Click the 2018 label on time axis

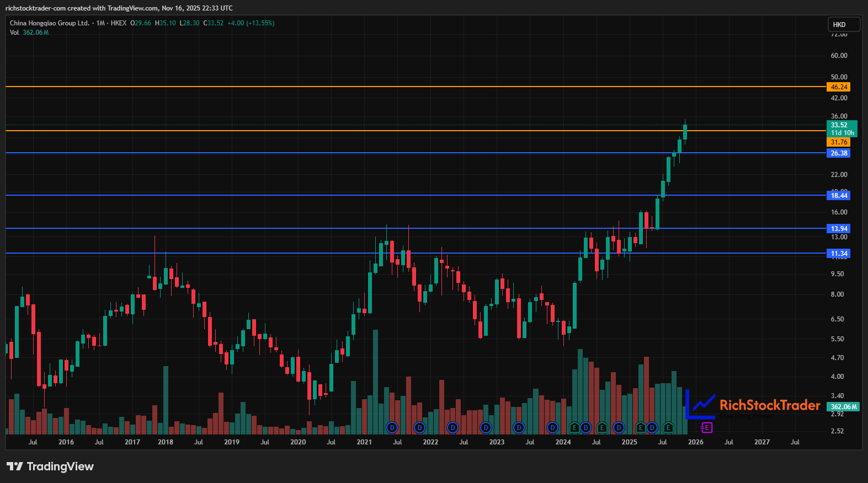(x=166, y=442)
